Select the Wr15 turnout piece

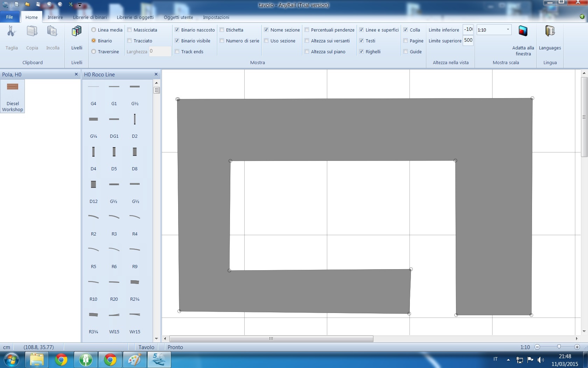point(135,322)
